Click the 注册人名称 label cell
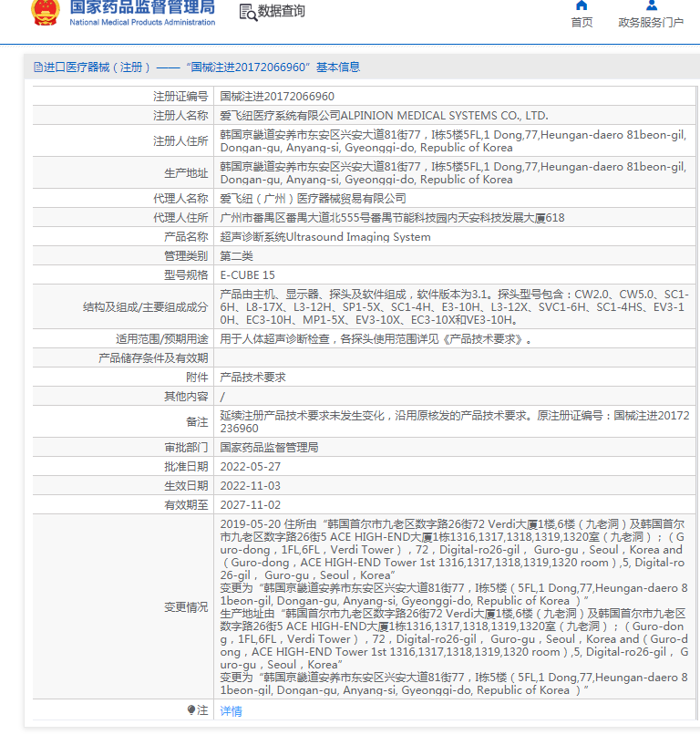 pos(123,115)
